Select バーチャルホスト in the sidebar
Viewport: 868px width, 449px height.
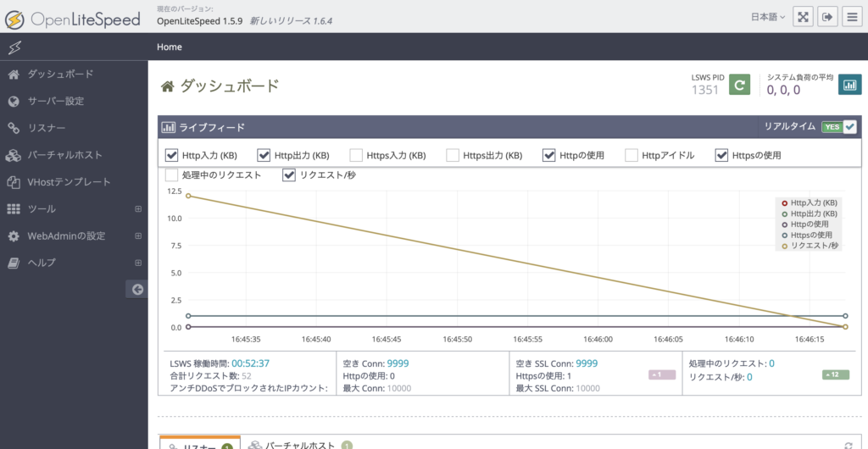point(64,155)
